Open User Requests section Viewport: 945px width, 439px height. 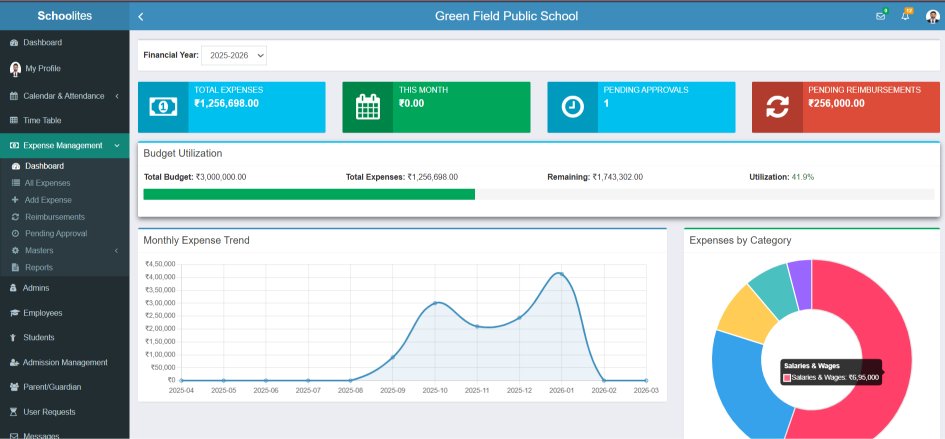[64, 412]
